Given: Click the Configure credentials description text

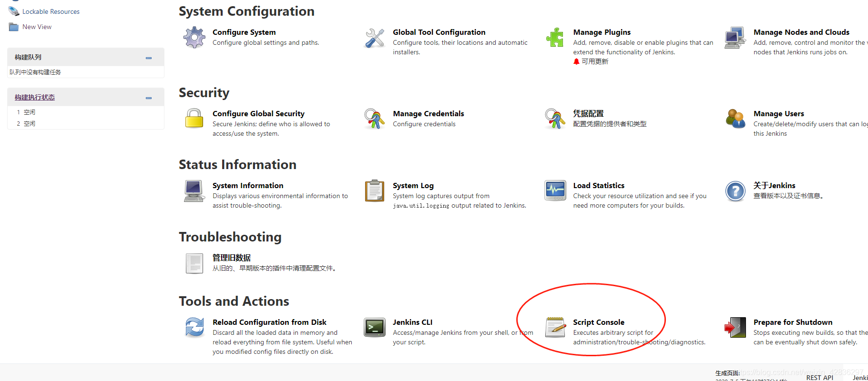Looking at the screenshot, I should (x=424, y=124).
